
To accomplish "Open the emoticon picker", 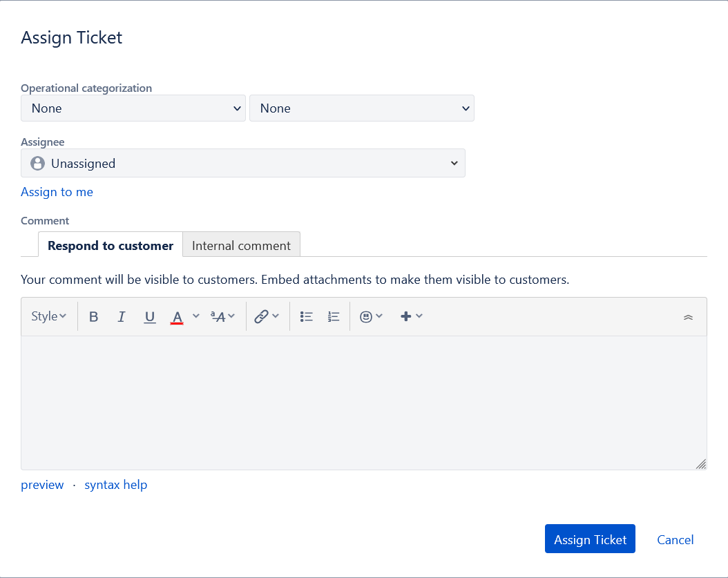I will pyautogui.click(x=371, y=317).
